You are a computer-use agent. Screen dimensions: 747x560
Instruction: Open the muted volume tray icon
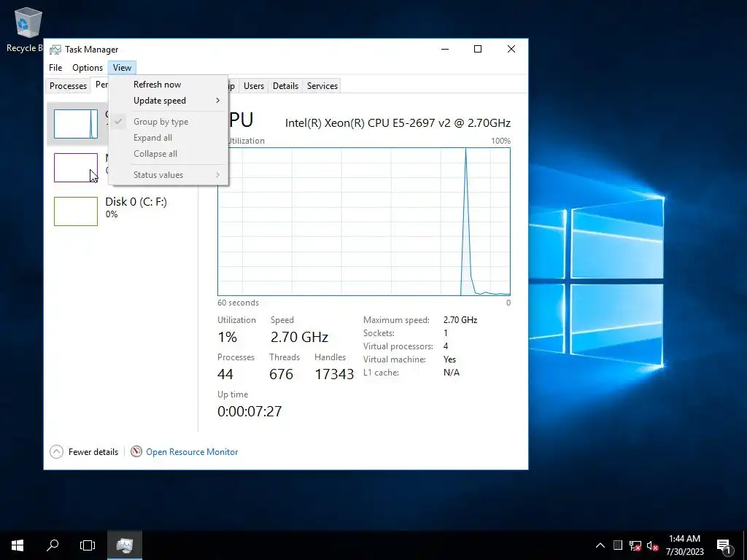pos(652,545)
